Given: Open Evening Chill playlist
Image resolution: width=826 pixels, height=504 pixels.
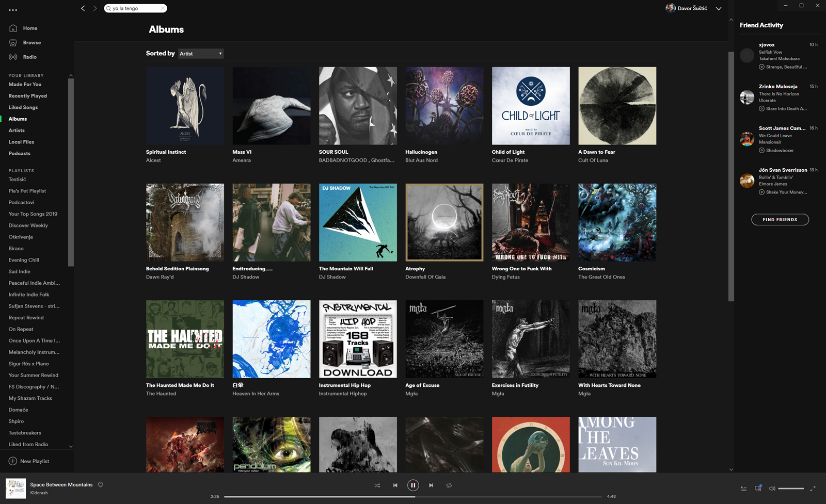Looking at the screenshot, I should coord(24,260).
